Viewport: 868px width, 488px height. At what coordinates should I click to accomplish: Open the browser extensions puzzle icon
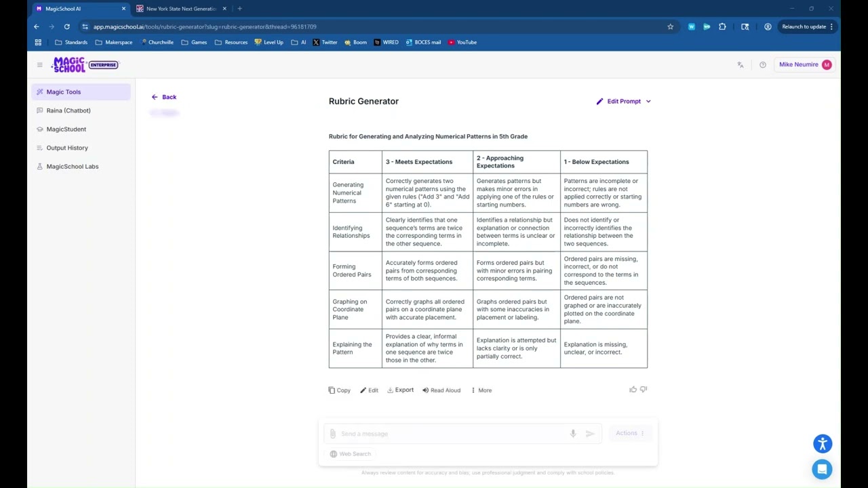click(x=722, y=26)
